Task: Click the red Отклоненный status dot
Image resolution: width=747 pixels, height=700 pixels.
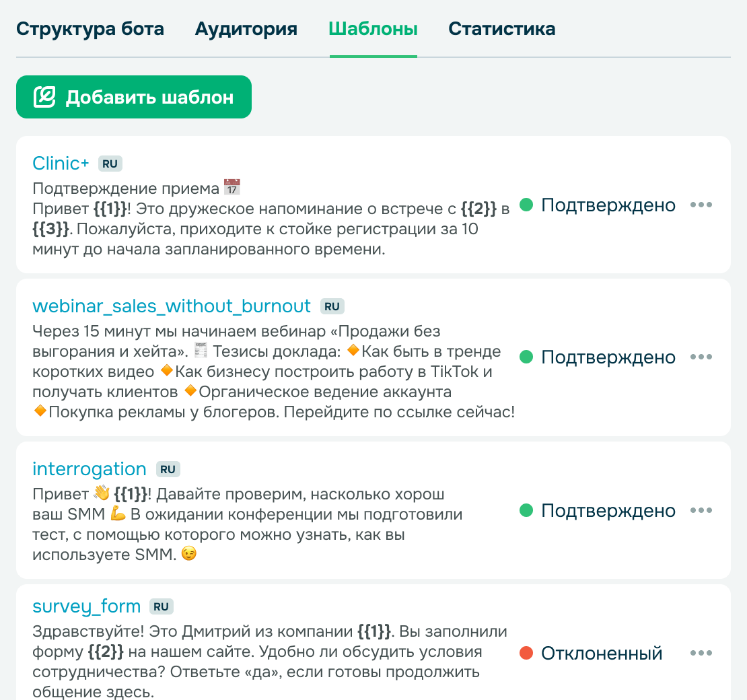Action: click(x=527, y=653)
